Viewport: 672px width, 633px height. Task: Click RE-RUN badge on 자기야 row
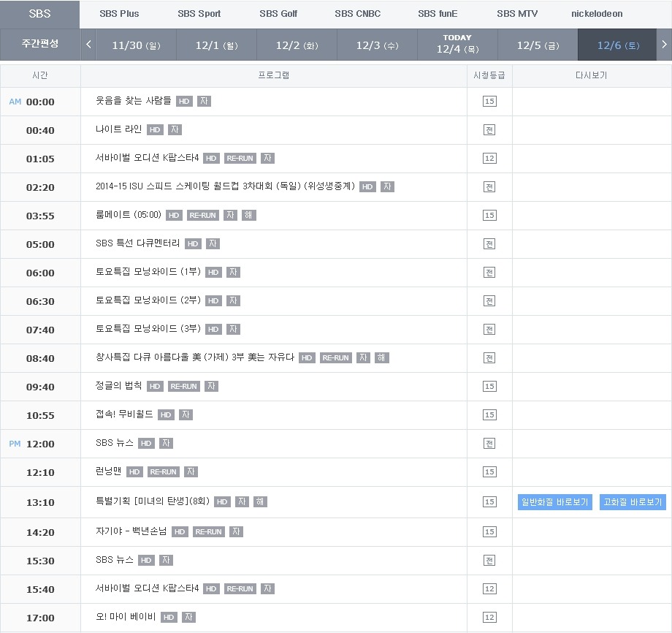point(209,532)
